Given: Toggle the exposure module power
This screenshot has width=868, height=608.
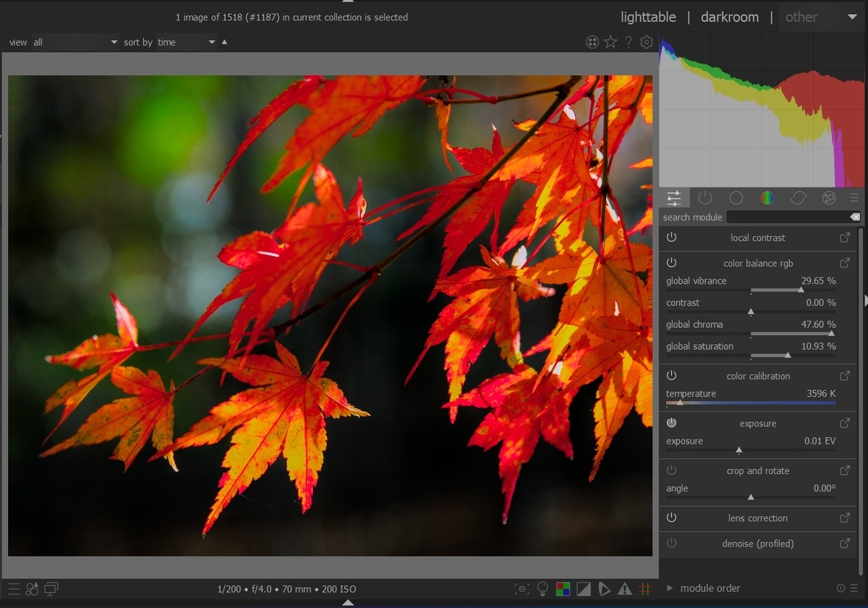Looking at the screenshot, I should tap(671, 423).
